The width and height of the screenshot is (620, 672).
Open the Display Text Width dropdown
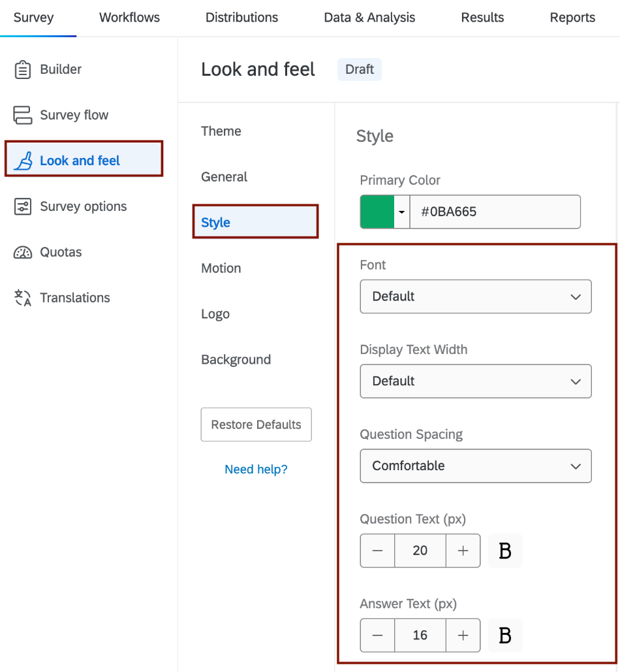pyautogui.click(x=475, y=381)
